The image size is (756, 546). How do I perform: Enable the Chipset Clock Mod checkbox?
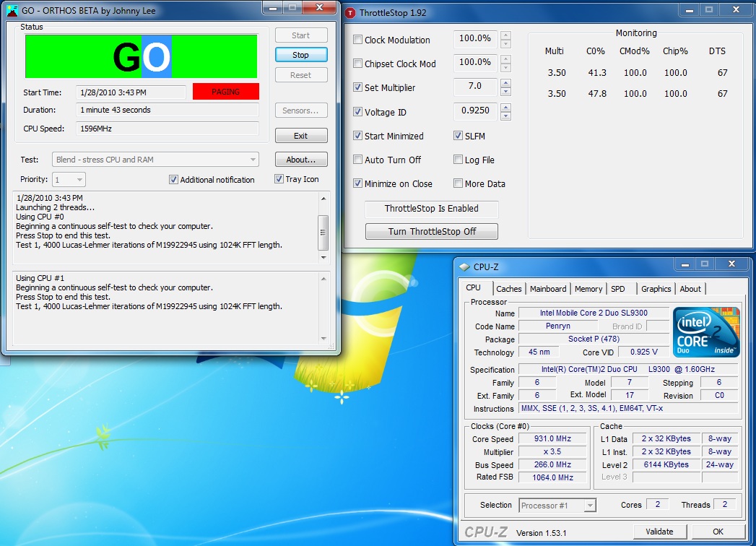click(x=357, y=63)
